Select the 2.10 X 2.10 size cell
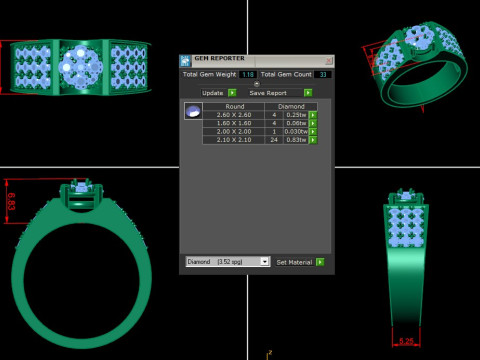Viewport: 480px width, 360px height. click(234, 140)
